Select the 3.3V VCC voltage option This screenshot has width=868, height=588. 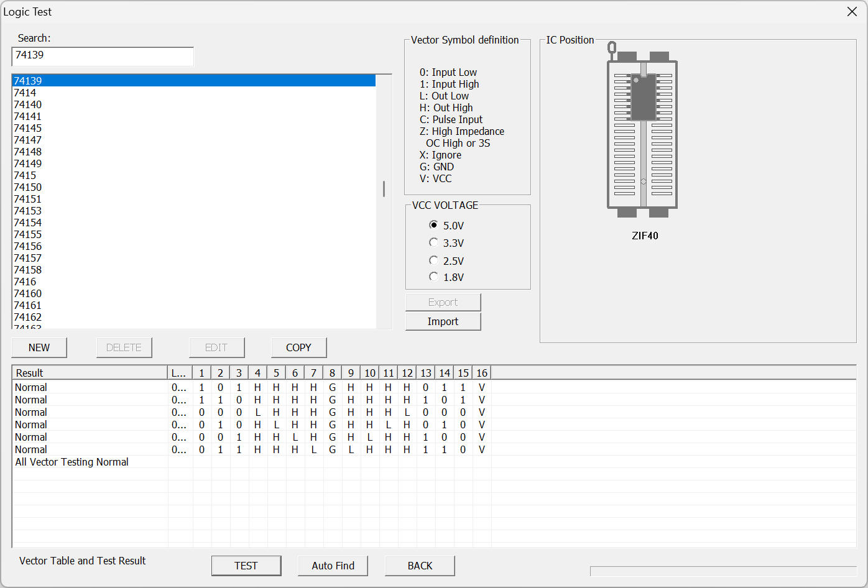[x=446, y=242]
